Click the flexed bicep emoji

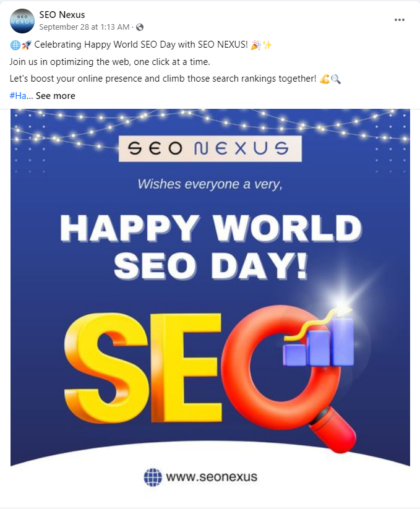[x=324, y=79]
